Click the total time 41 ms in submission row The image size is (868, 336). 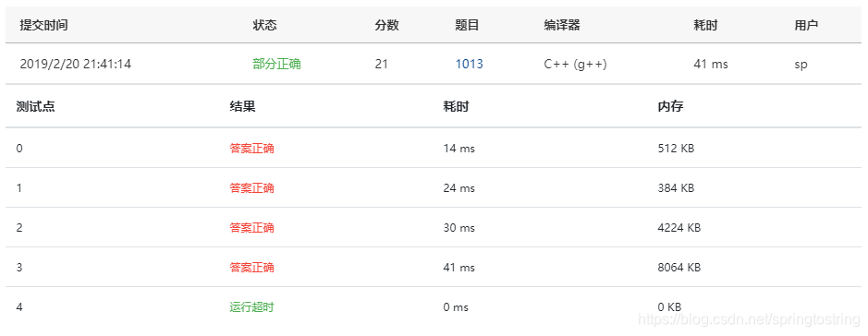pos(711,64)
